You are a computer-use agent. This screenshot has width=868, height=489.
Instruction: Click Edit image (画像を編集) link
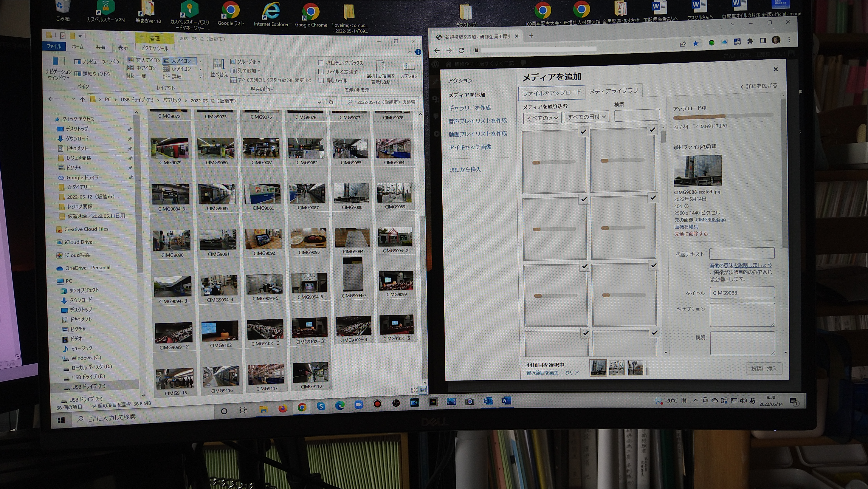point(686,227)
